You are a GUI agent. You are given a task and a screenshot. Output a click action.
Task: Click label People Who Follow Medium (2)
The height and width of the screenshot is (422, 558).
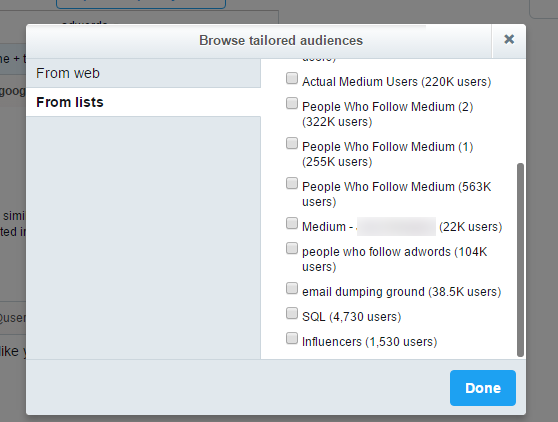click(x=388, y=114)
